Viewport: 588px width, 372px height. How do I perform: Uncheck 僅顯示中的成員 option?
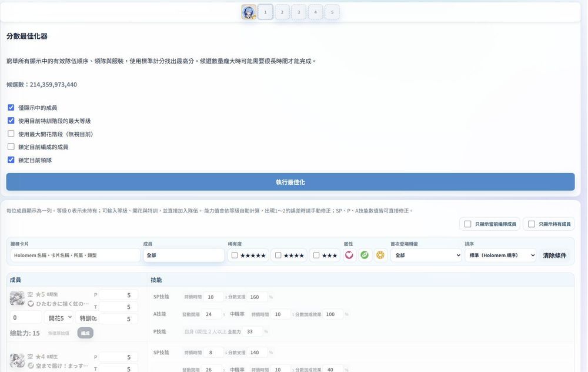coord(11,107)
